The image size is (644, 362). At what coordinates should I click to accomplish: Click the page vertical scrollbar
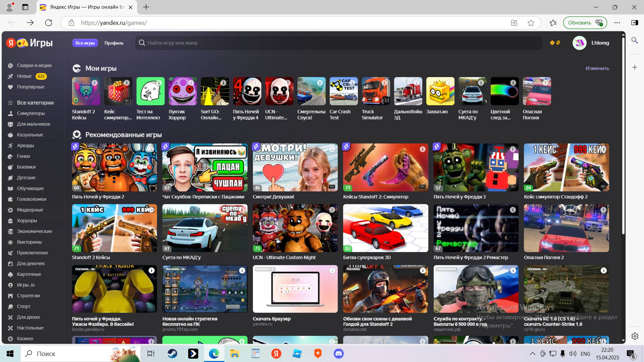(623, 135)
